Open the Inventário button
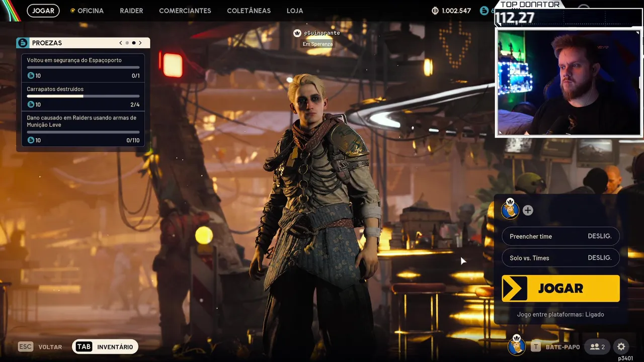 (x=105, y=346)
